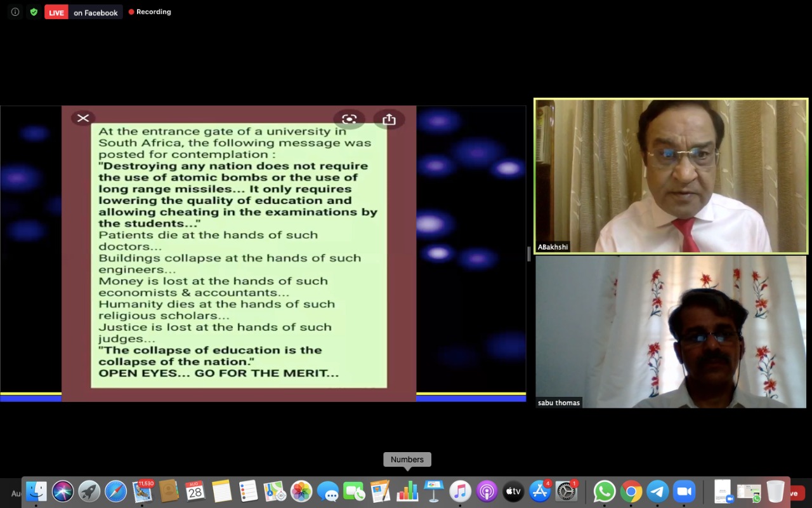Click the red Recording indicator
The image size is (812, 508).
coord(150,12)
